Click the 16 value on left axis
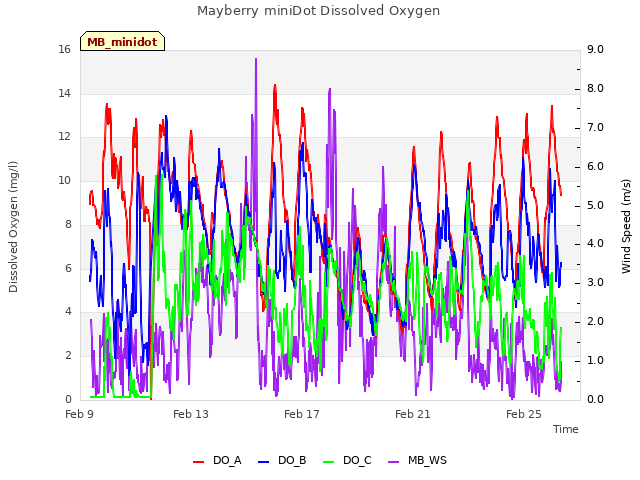Screen dimensions: 640x480 64,50
